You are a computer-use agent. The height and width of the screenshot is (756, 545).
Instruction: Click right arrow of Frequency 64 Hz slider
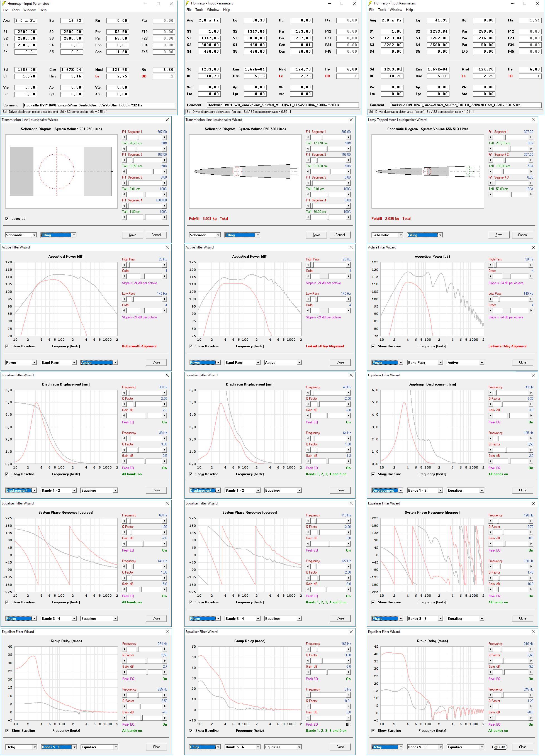point(348,438)
